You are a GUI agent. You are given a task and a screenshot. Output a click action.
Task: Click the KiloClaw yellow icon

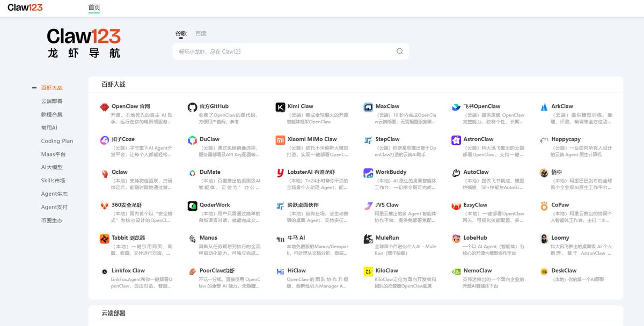[368, 271]
